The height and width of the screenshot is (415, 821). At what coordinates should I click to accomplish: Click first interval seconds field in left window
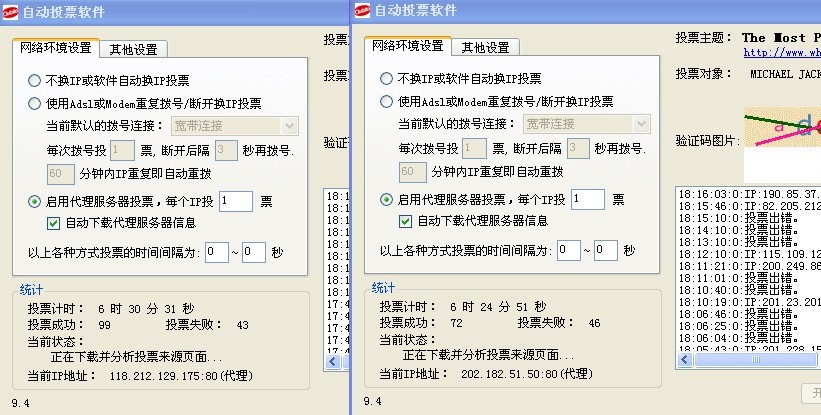pos(217,252)
